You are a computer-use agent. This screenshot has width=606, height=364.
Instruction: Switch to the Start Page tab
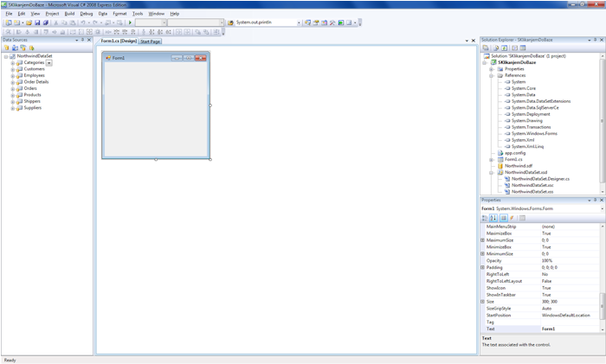click(151, 42)
